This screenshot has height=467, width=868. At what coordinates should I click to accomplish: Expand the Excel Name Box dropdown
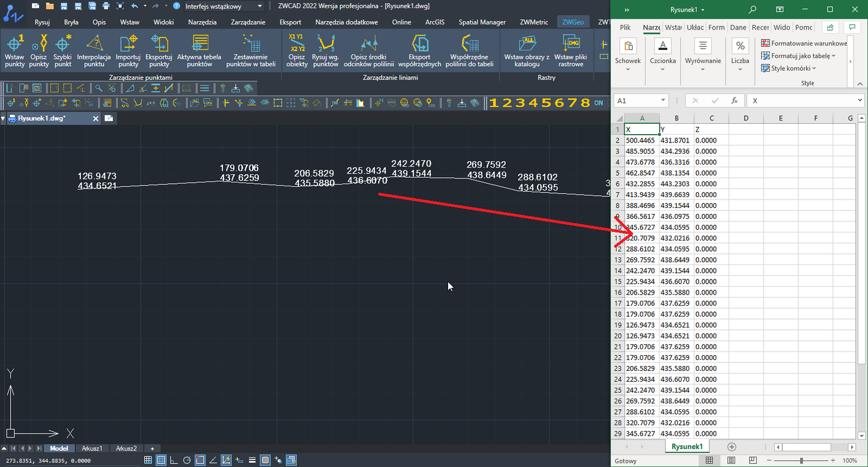[663, 101]
